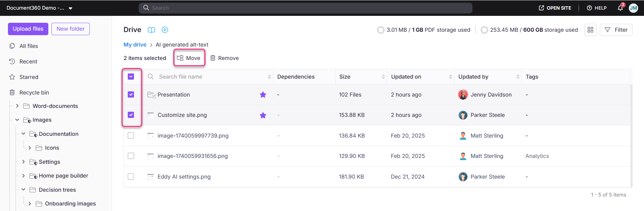Click the file list vertical scrollbar
This screenshot has width=644, height=211.
point(631,135)
